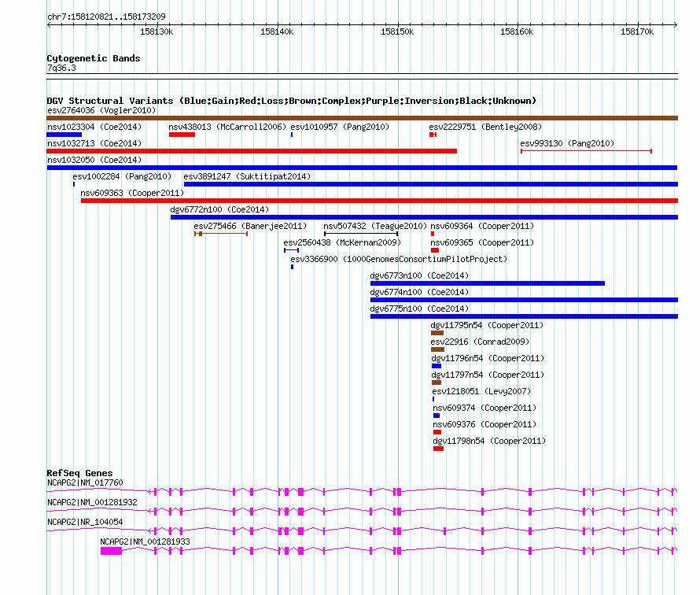Open the esv2560438 (McKernan2009) label
The height and width of the screenshot is (595, 700).
[x=342, y=242]
